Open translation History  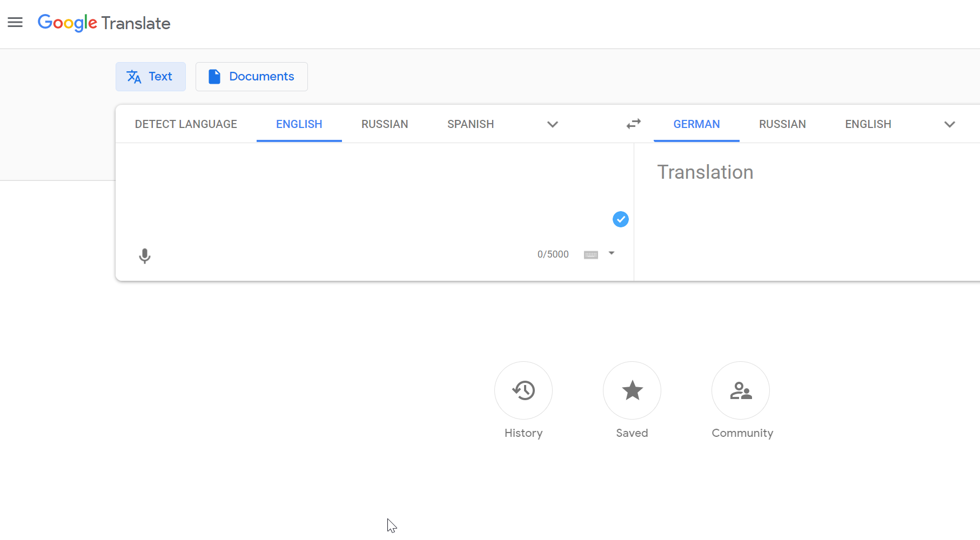(x=523, y=390)
